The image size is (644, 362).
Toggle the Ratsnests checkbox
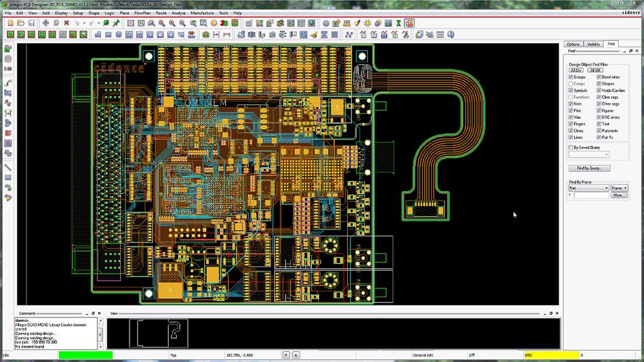pos(599,131)
